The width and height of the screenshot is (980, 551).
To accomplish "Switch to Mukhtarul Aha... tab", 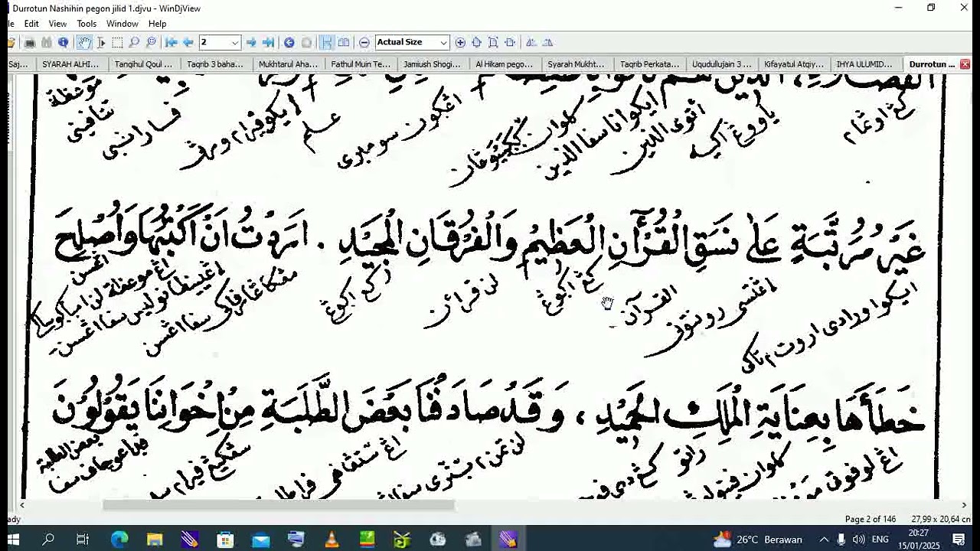I will click(x=288, y=64).
